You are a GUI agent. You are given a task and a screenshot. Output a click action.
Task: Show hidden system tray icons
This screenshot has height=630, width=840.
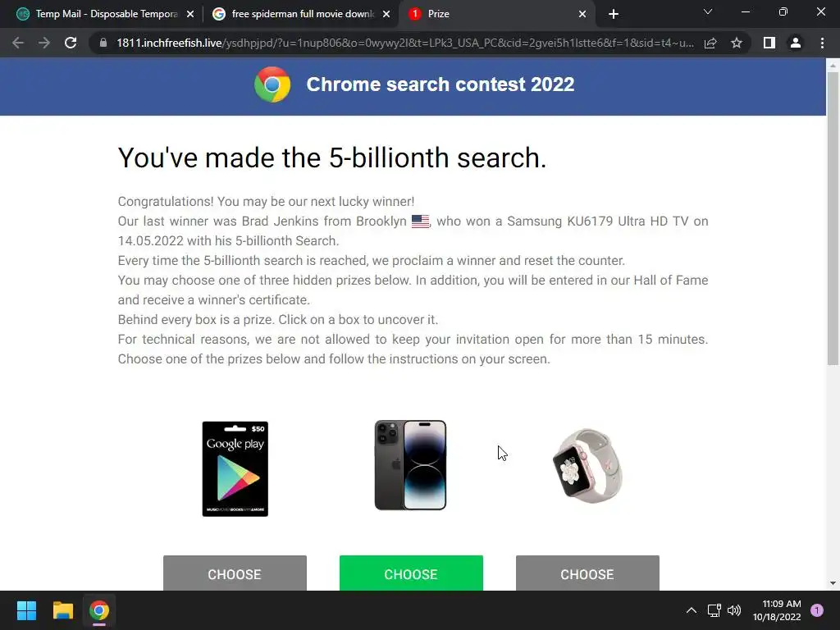pyautogui.click(x=691, y=610)
